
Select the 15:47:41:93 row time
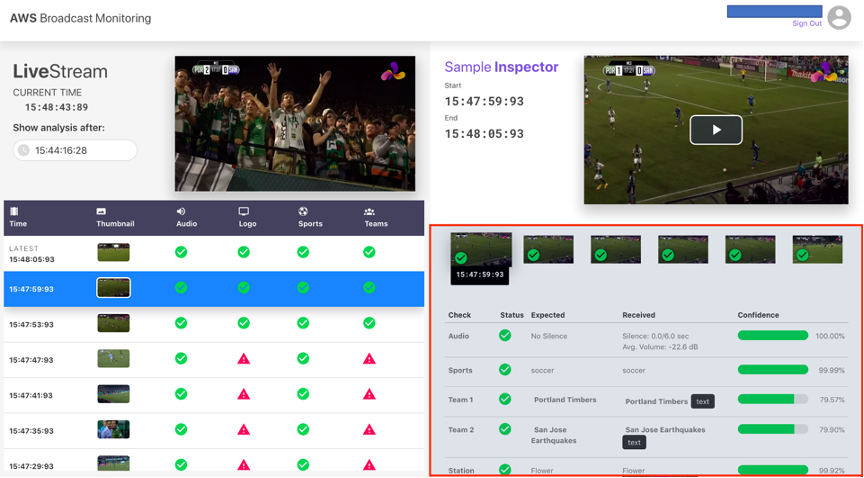(31, 395)
